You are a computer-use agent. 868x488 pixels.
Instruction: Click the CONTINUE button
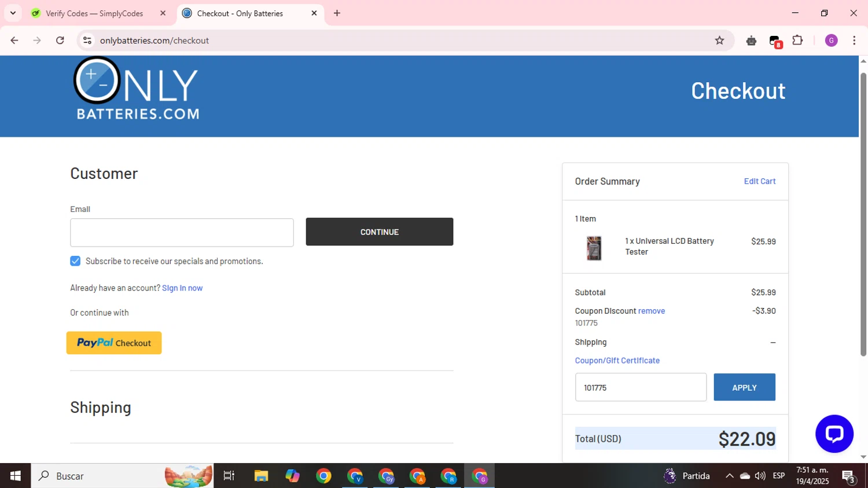380,232
